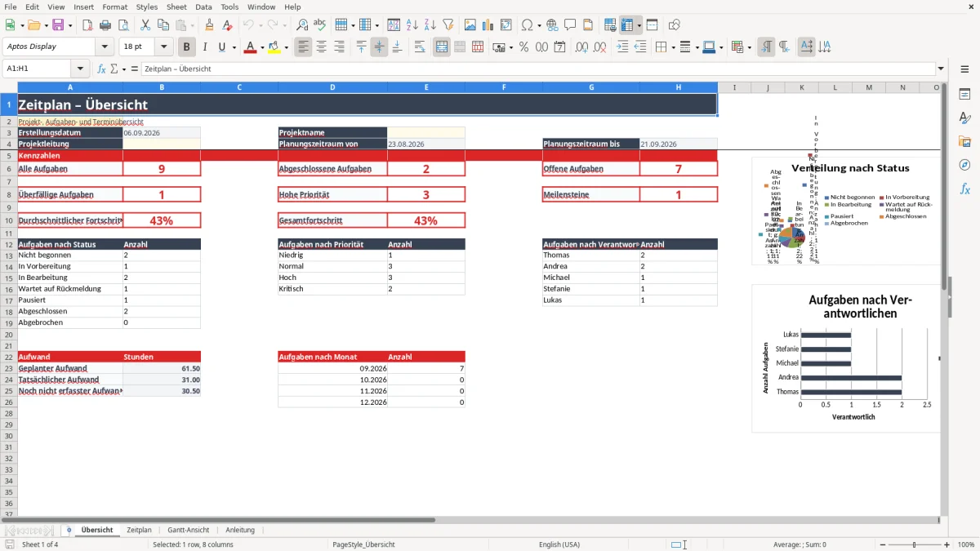Toggle Bold formatting
Viewport: 980px width, 551px height.
187,47
